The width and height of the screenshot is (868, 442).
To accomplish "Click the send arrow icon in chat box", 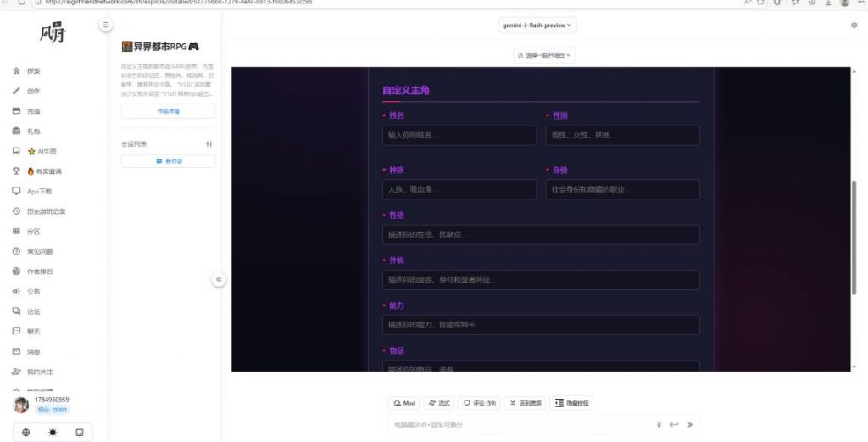I will click(x=690, y=424).
